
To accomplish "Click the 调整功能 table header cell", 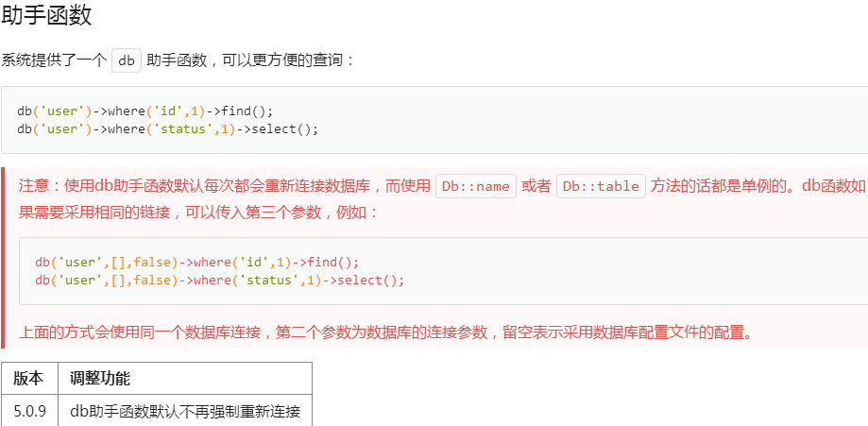I will coord(185,379).
